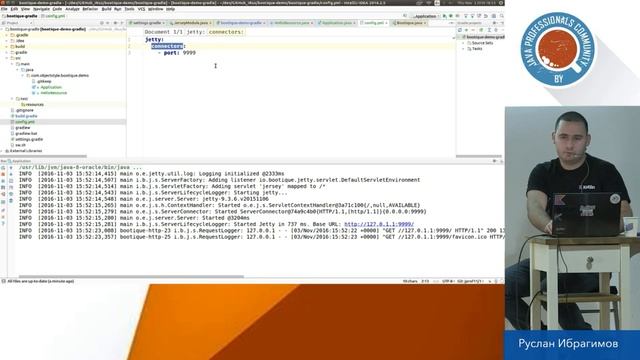Click the Project panel horizontal scrollbar
Image resolution: width=640 pixels, height=360 pixels.
(43, 156)
